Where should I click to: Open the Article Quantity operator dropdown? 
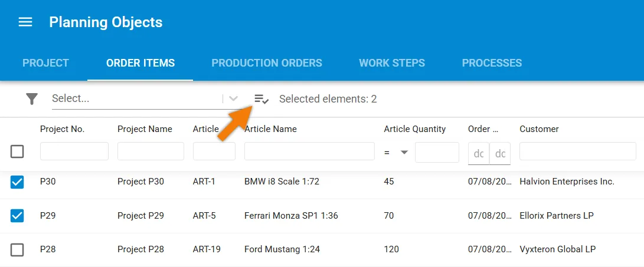point(404,153)
